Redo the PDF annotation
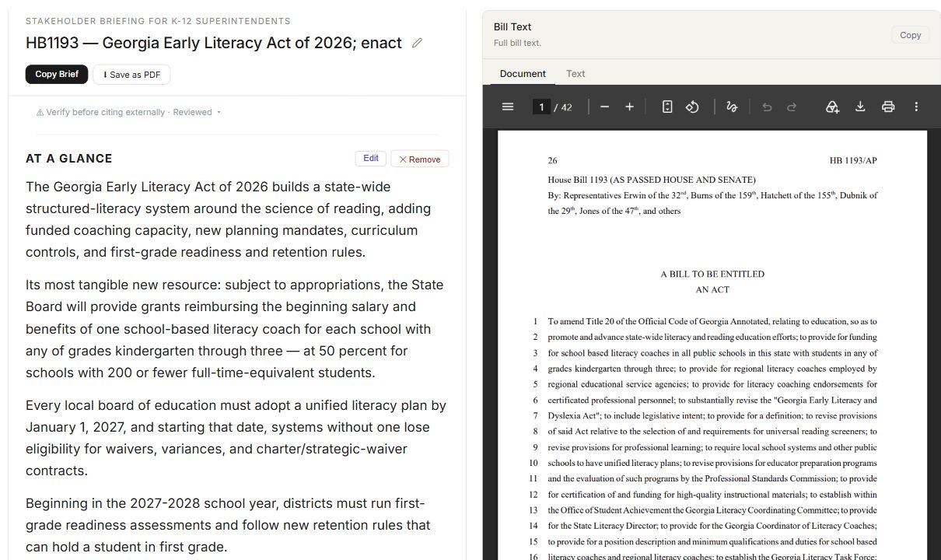The width and height of the screenshot is (941, 560). 792,107
